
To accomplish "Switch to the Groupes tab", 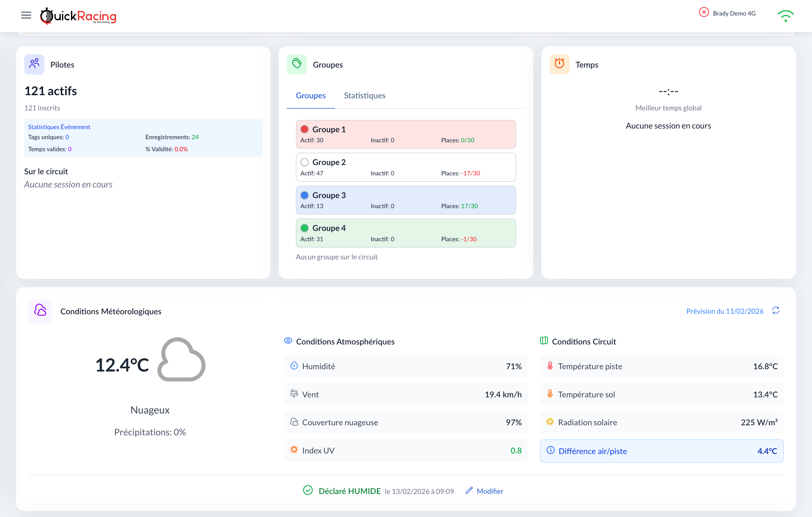I will tap(311, 95).
